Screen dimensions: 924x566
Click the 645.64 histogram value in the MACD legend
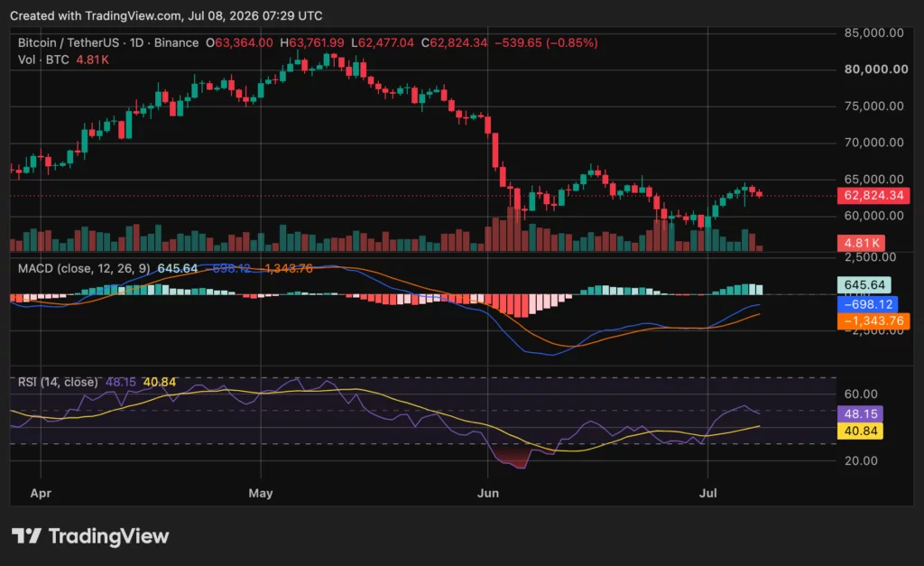pyautogui.click(x=178, y=269)
